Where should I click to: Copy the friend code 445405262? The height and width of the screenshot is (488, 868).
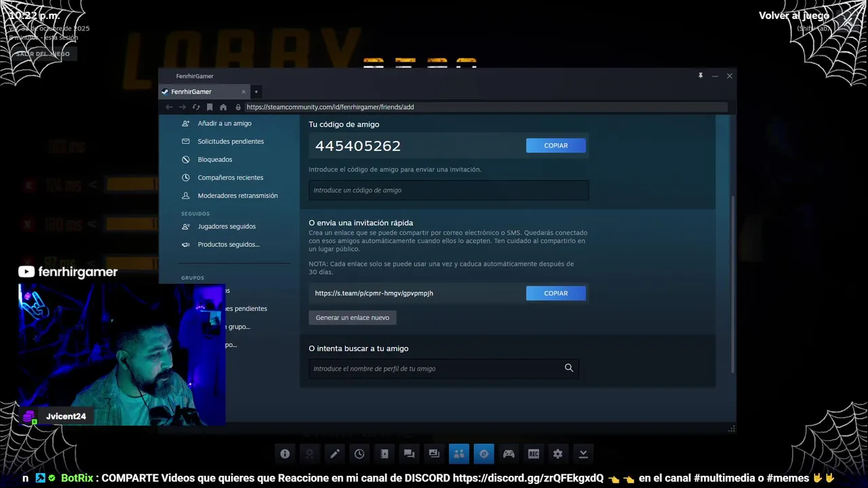click(x=555, y=145)
